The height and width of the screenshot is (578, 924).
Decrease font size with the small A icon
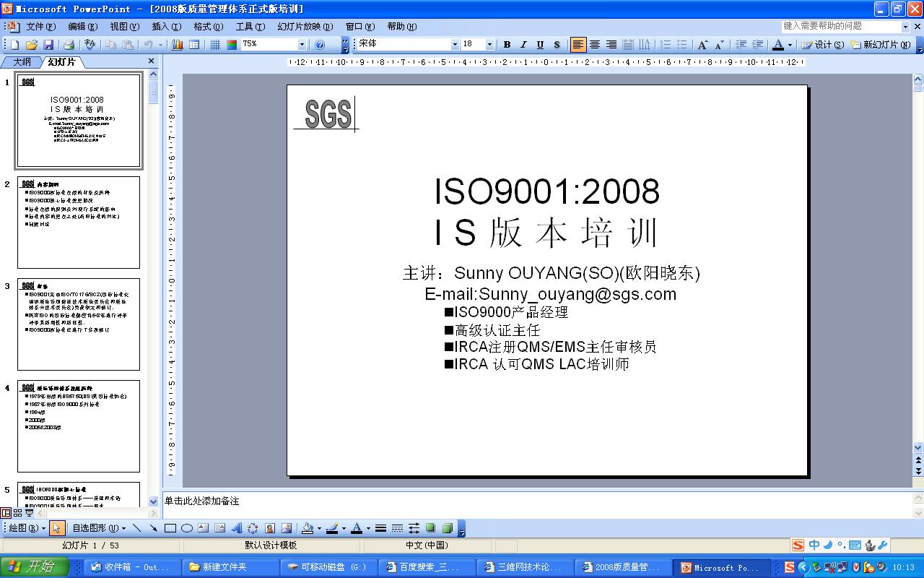point(719,45)
